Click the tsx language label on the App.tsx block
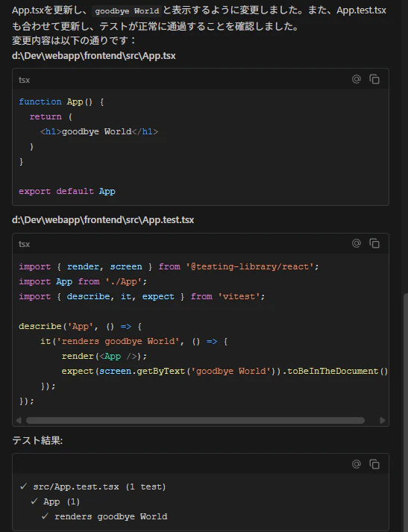 [24, 80]
